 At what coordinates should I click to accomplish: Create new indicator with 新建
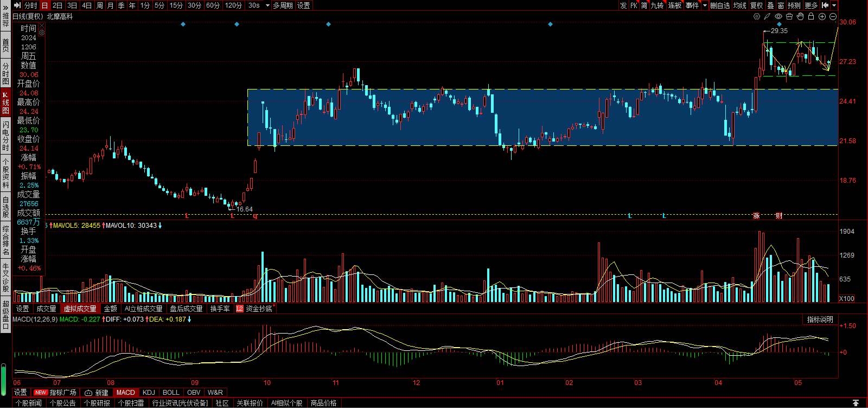click(97, 392)
